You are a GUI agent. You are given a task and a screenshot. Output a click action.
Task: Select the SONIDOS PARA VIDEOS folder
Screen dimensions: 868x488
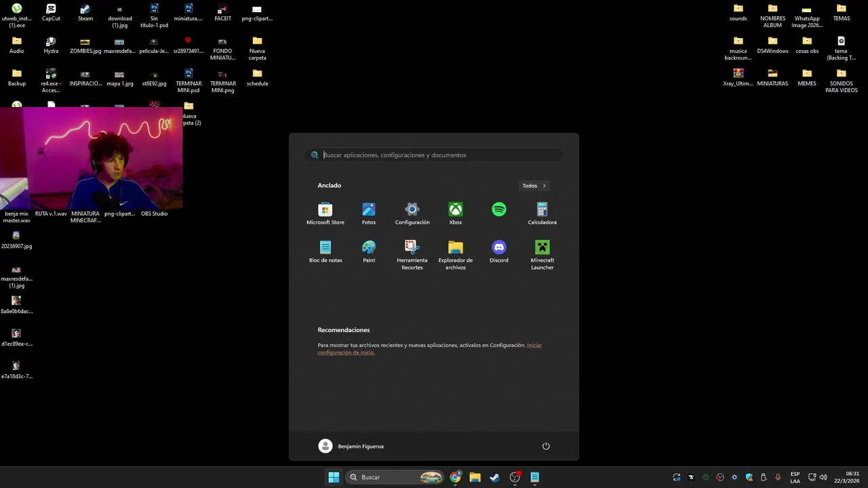[841, 81]
